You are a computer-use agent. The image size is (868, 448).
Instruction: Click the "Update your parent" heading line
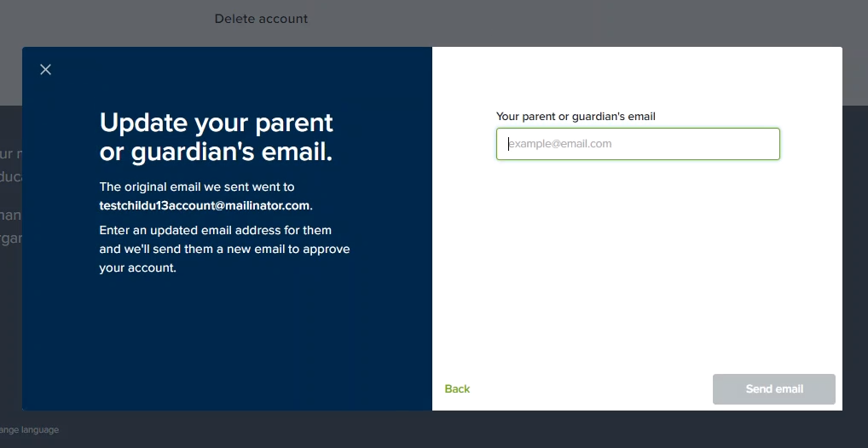coord(217,123)
